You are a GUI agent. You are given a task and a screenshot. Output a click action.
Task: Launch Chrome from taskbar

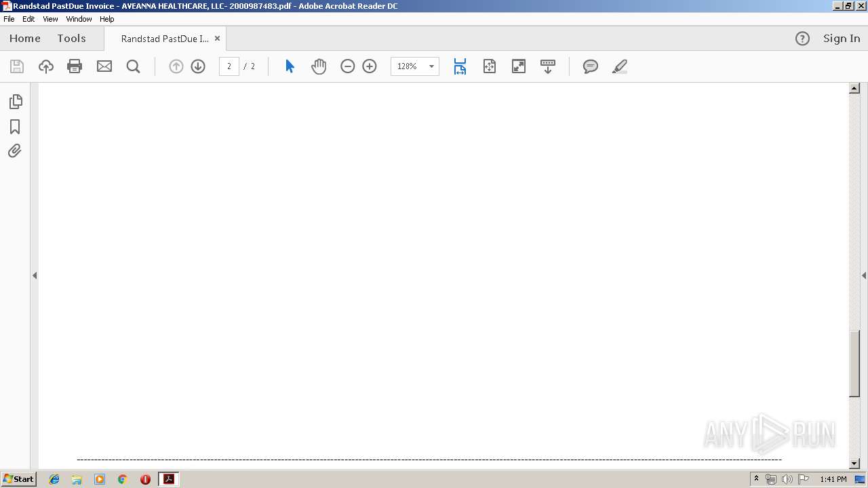122,479
